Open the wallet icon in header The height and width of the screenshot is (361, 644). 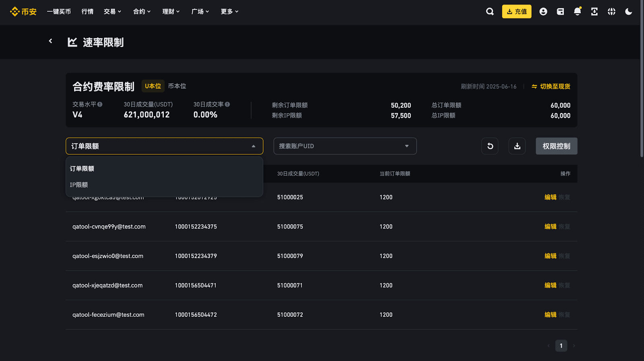[560, 12]
